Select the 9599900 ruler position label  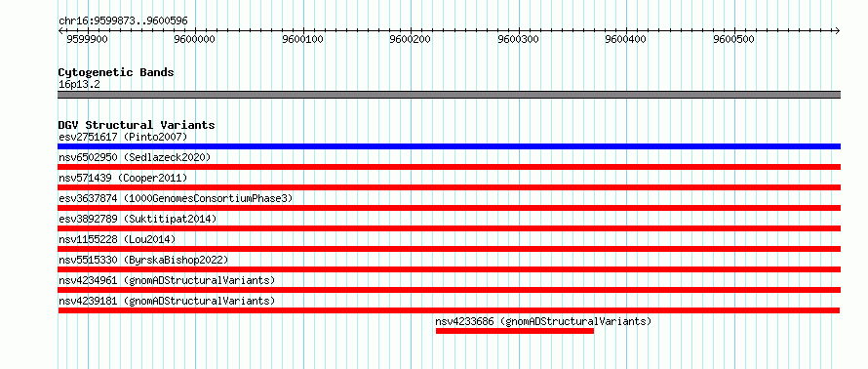pyautogui.click(x=88, y=40)
